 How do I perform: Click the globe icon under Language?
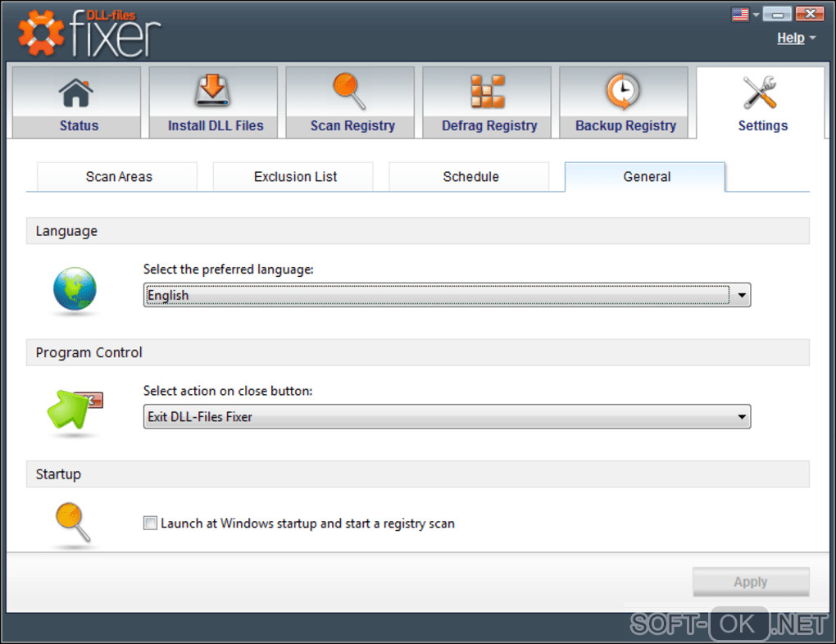click(x=75, y=289)
